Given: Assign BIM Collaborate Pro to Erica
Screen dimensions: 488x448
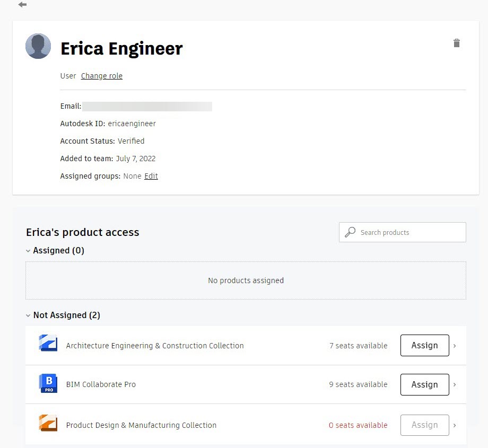Looking at the screenshot, I should tap(424, 384).
